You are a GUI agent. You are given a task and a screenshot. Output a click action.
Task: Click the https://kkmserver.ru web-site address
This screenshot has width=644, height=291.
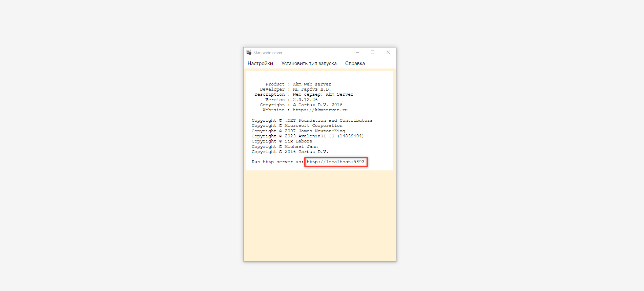click(x=320, y=110)
